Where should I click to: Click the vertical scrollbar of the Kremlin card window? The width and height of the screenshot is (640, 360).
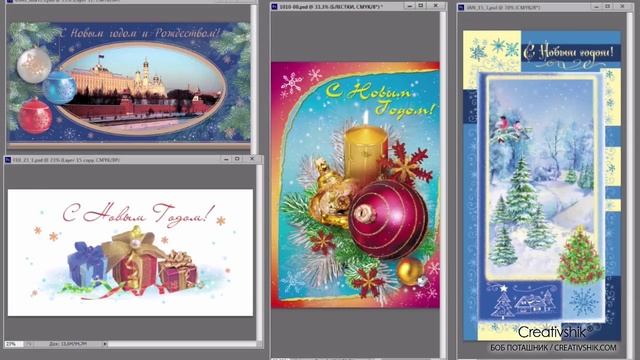(253, 78)
